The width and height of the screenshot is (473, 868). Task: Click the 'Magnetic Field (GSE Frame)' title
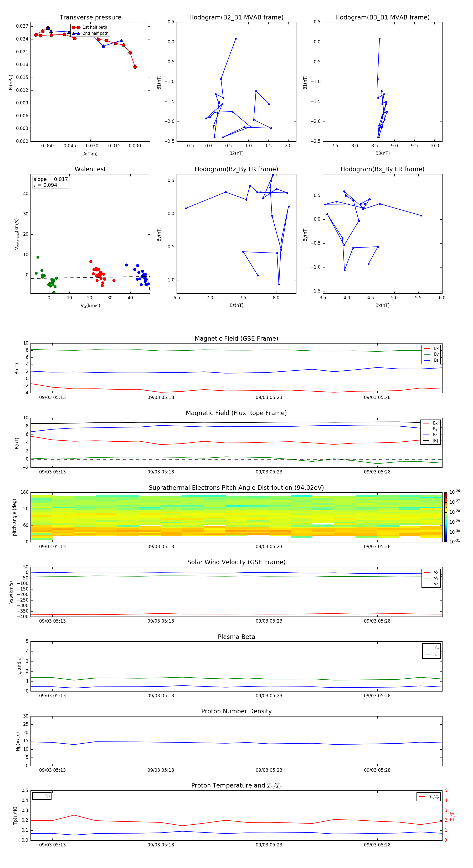click(236, 339)
